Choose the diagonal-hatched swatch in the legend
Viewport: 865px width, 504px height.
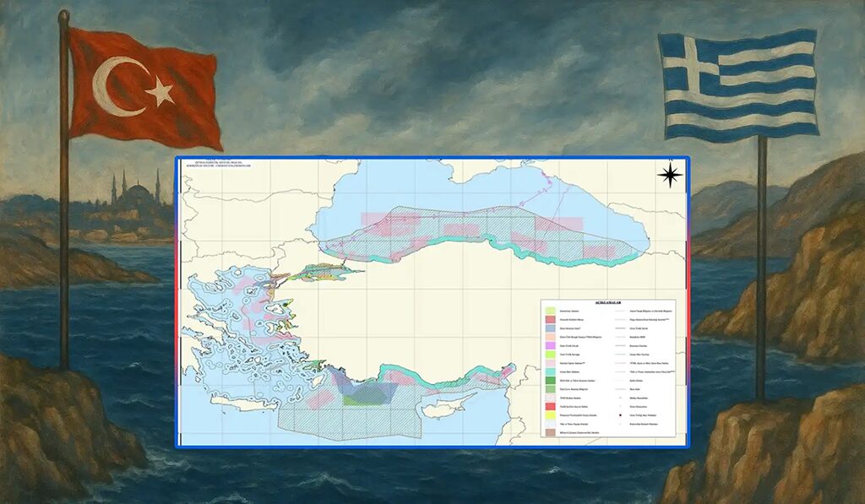coord(550,398)
